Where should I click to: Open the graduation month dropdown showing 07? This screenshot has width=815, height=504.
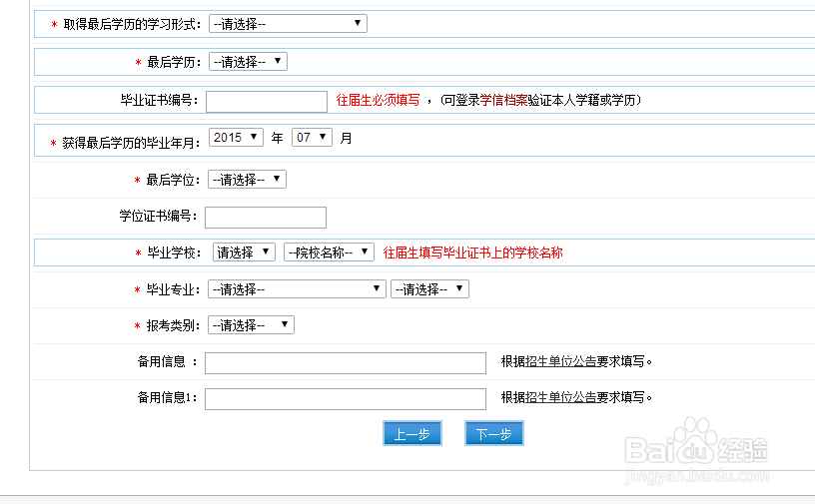(312, 138)
